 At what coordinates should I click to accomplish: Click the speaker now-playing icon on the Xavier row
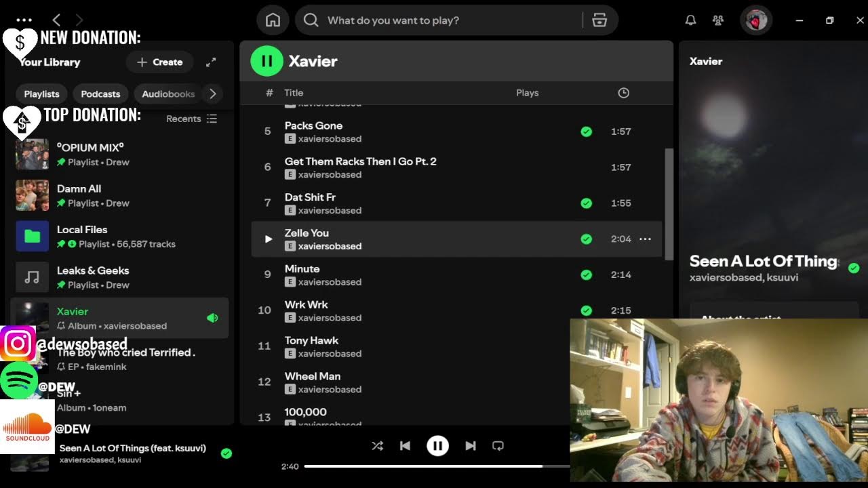[212, 318]
